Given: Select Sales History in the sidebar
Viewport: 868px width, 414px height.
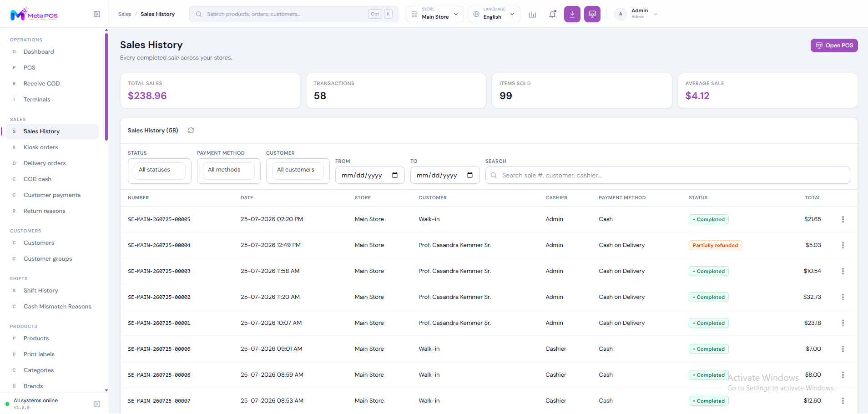Looking at the screenshot, I should click(52, 131).
